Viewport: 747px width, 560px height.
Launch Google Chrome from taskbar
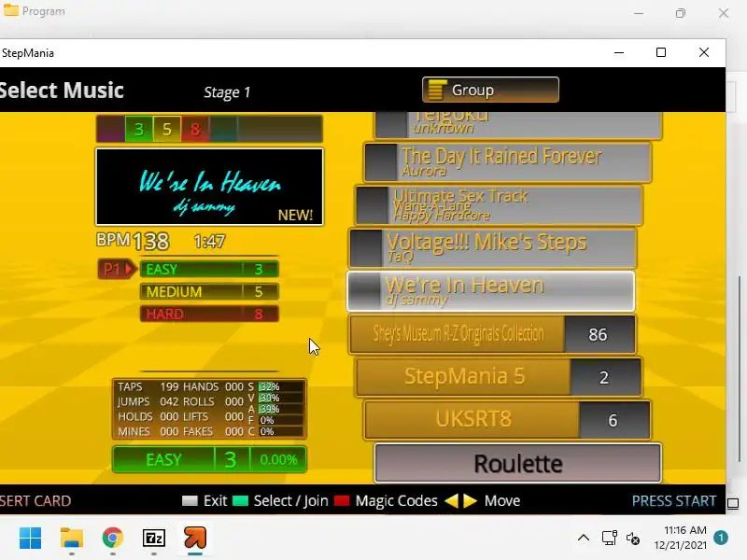[112, 539]
